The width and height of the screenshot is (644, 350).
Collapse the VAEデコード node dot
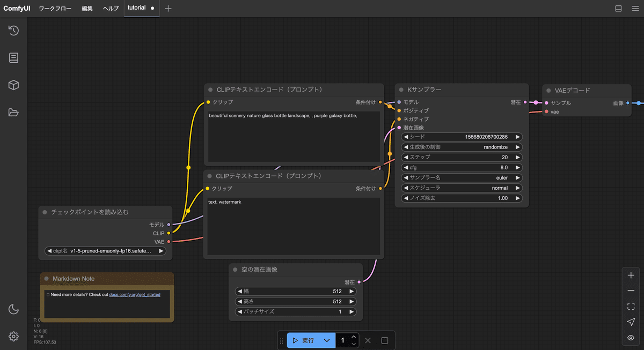[548, 91]
